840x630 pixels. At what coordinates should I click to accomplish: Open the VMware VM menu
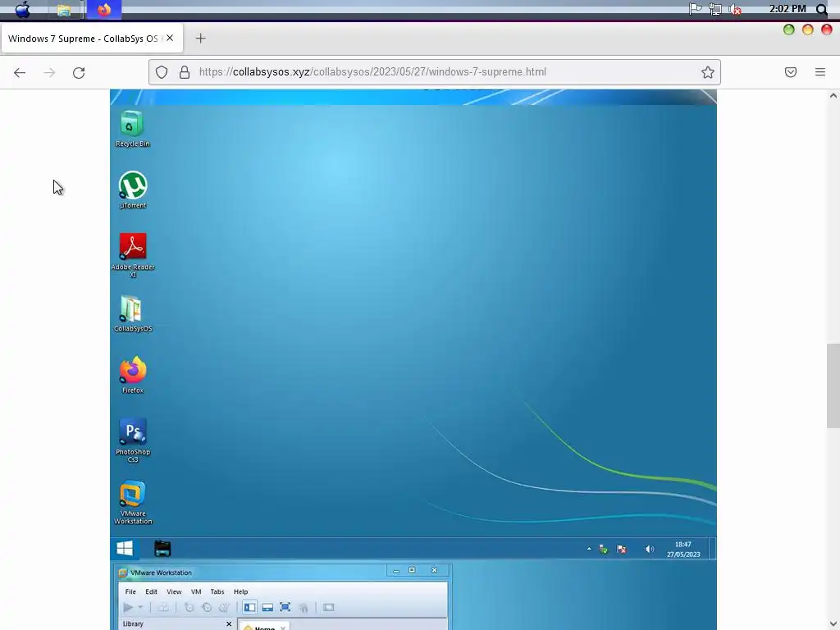pyautogui.click(x=196, y=591)
